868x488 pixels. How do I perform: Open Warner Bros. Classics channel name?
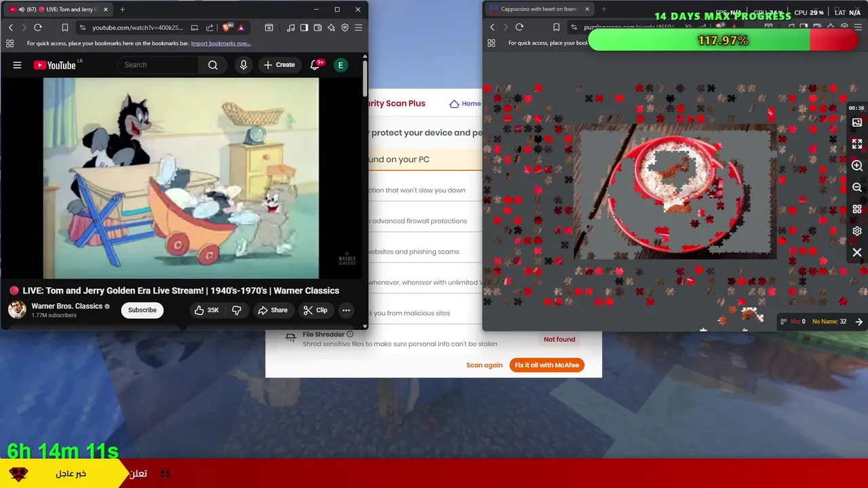(67, 306)
